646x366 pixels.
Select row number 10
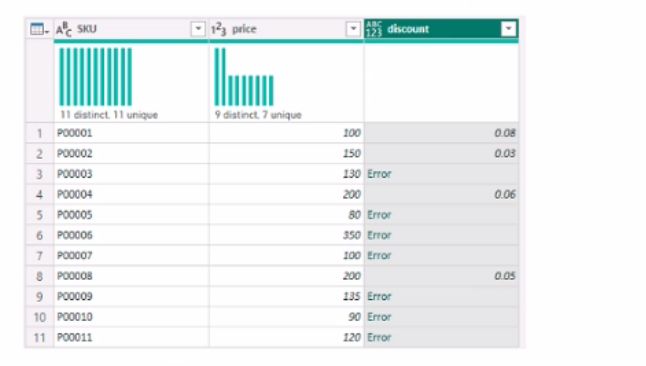pos(40,317)
